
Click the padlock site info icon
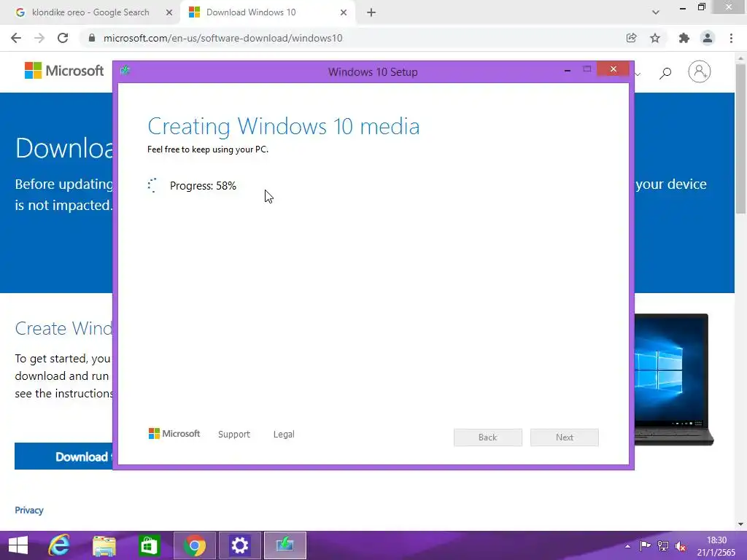(92, 38)
